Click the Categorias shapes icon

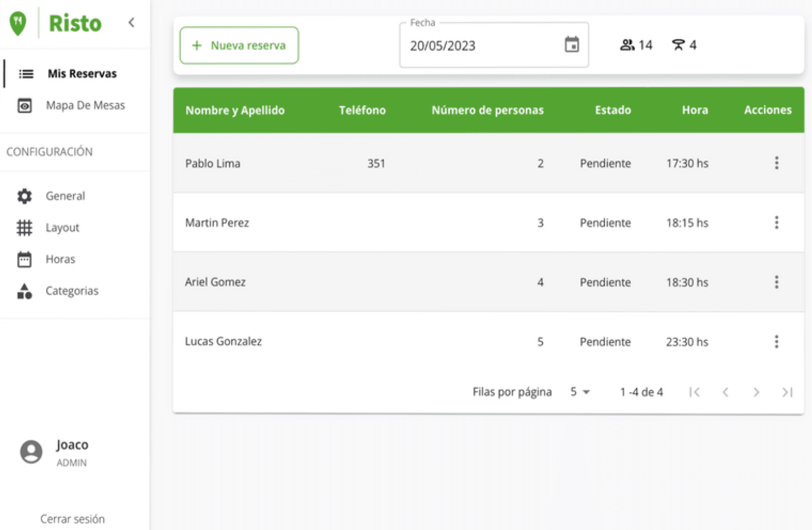click(25, 291)
